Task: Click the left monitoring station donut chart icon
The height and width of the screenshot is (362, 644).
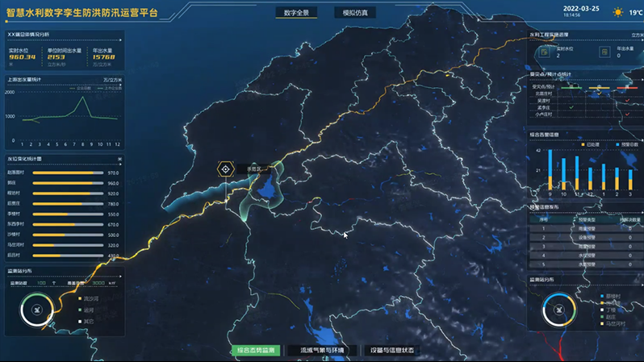Action: pos(37,310)
